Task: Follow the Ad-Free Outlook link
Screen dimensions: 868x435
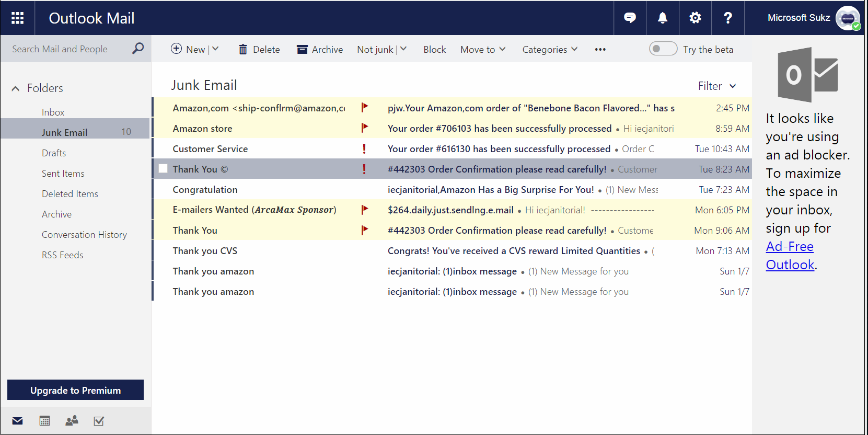Action: click(x=790, y=256)
